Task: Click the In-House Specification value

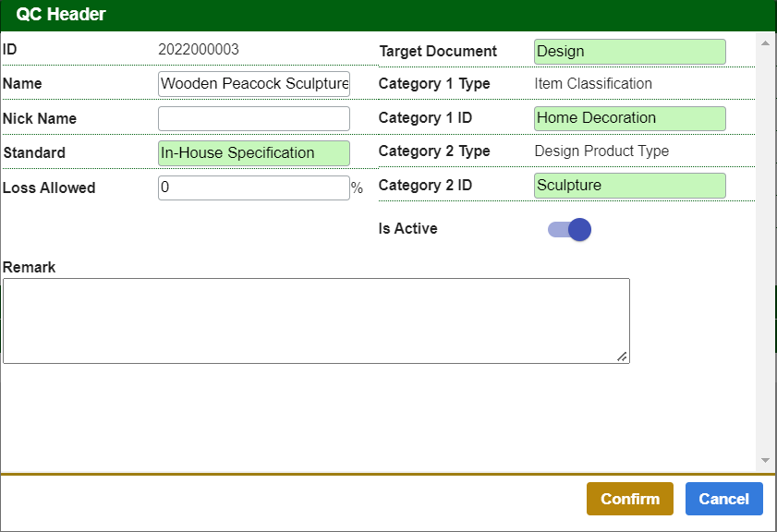Action: [x=254, y=152]
